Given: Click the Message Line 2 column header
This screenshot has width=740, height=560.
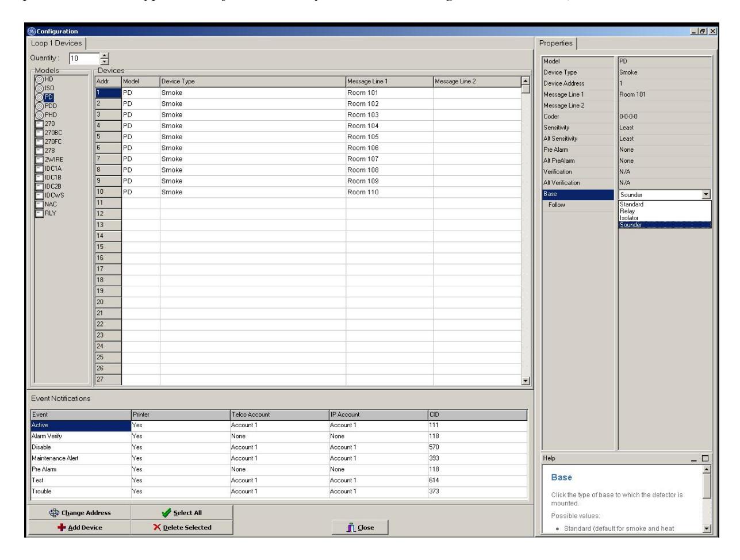Looking at the screenshot, I should [477, 82].
